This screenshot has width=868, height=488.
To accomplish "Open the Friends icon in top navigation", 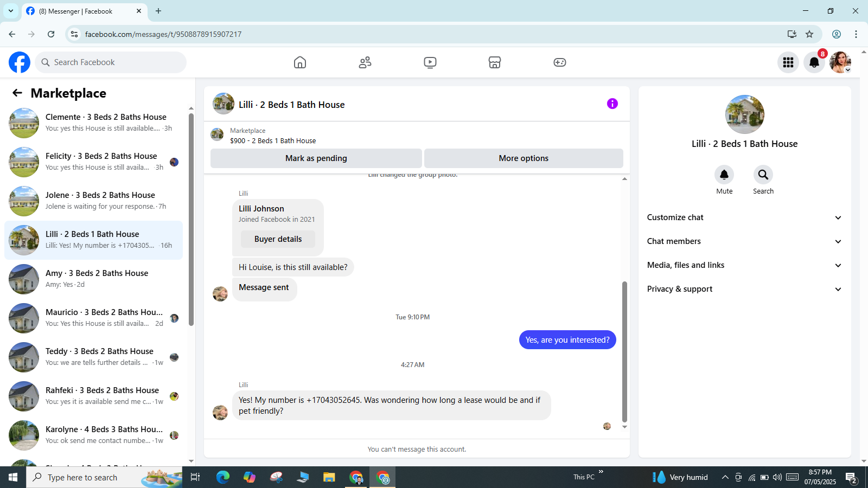I will (365, 62).
